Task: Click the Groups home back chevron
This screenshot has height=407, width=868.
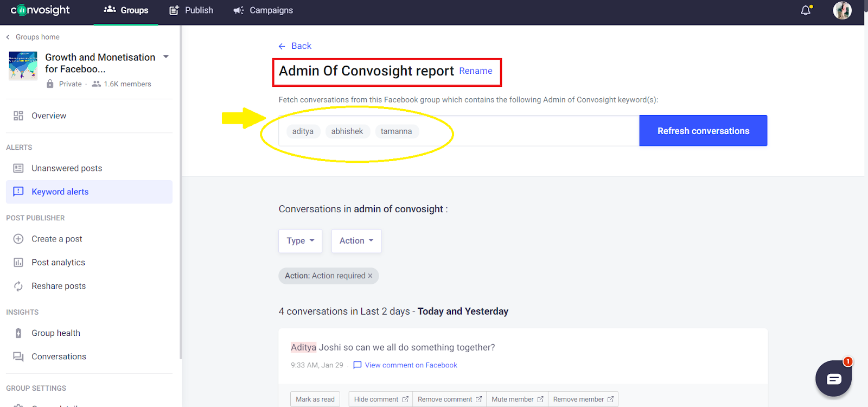Action: (8, 37)
